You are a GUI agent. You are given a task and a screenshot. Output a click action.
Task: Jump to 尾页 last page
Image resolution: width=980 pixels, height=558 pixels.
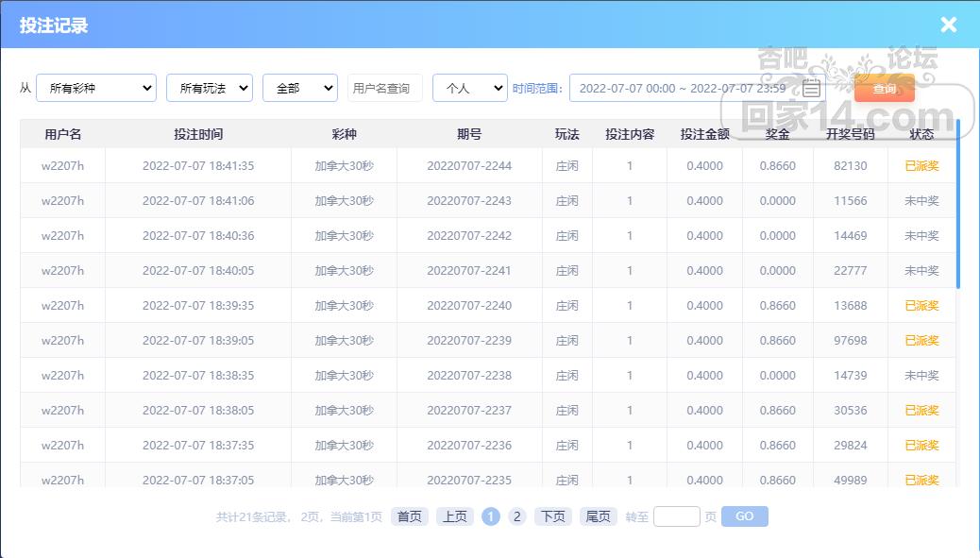[599, 516]
